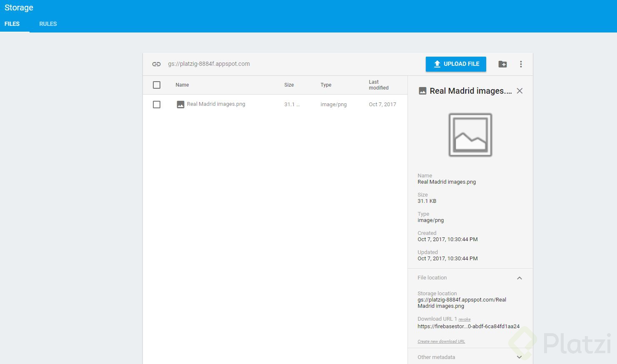This screenshot has height=364, width=617.
Task: Click the Type column header
Action: [x=326, y=85]
